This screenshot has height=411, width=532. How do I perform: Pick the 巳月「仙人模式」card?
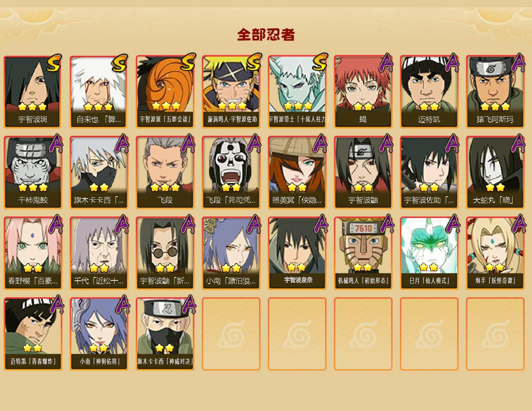point(429,253)
